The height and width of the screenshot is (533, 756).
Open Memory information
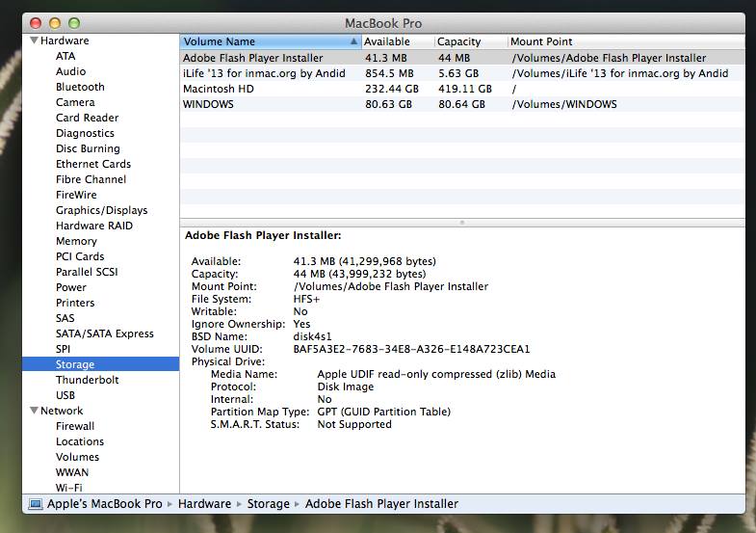tap(76, 241)
